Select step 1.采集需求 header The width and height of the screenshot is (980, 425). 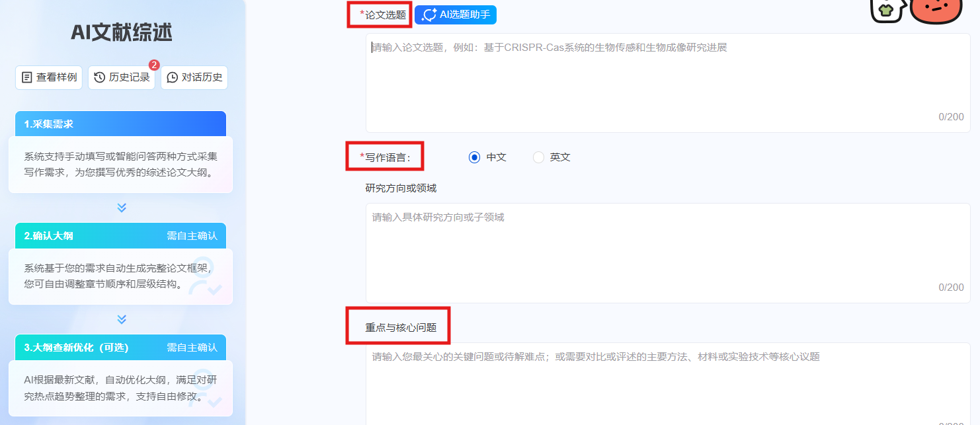click(120, 124)
